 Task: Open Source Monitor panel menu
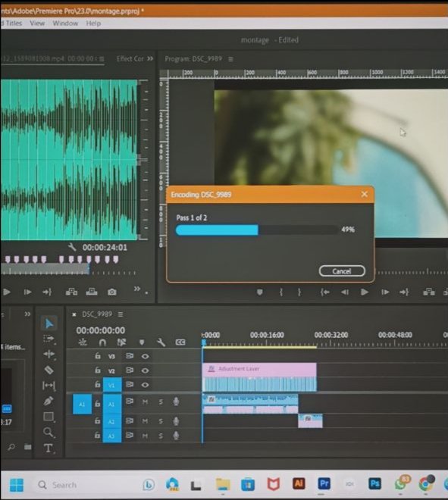click(102, 58)
